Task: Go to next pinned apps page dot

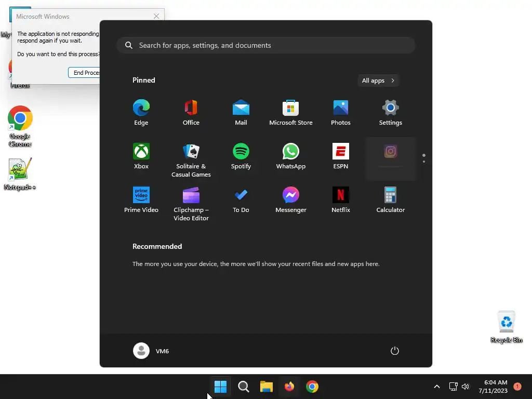Action: click(424, 162)
